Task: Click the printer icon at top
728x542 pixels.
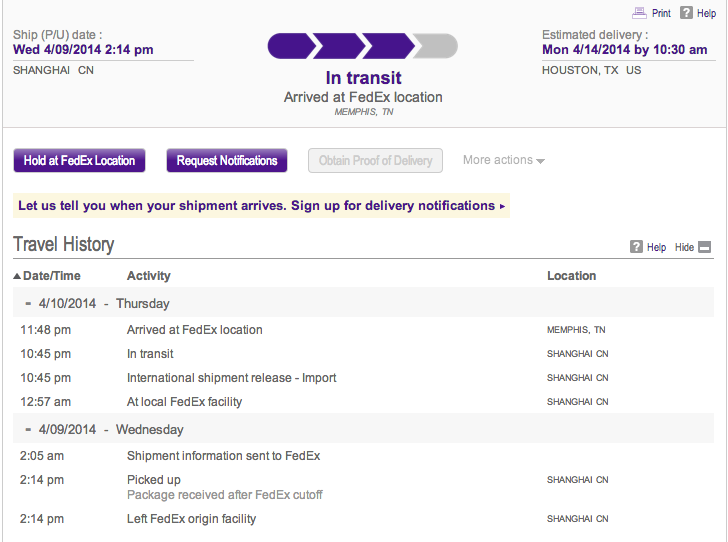Action: pyautogui.click(x=639, y=13)
